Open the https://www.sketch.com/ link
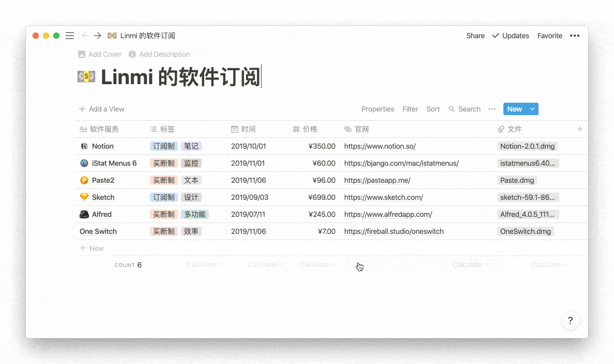 click(x=383, y=197)
